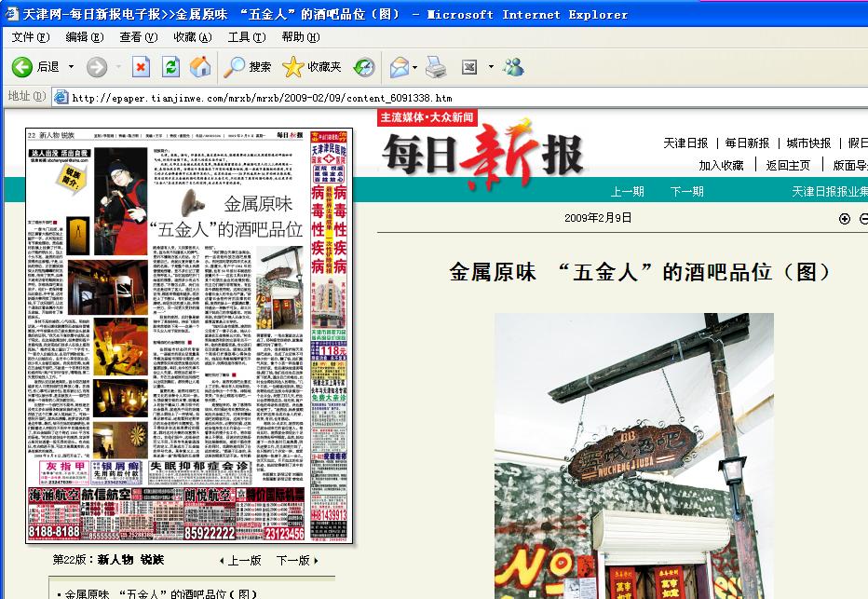Click the bar sign article photo
The width and height of the screenshot is (868, 599).
click(x=634, y=456)
